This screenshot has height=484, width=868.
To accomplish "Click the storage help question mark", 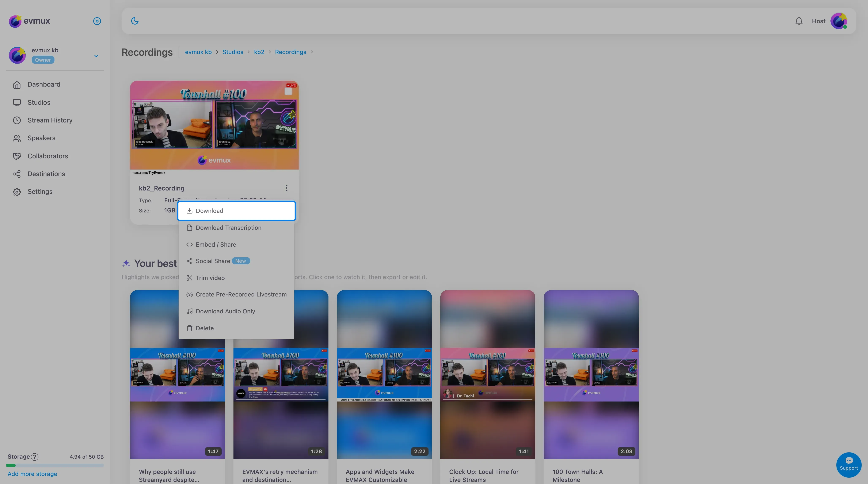I will tap(34, 457).
